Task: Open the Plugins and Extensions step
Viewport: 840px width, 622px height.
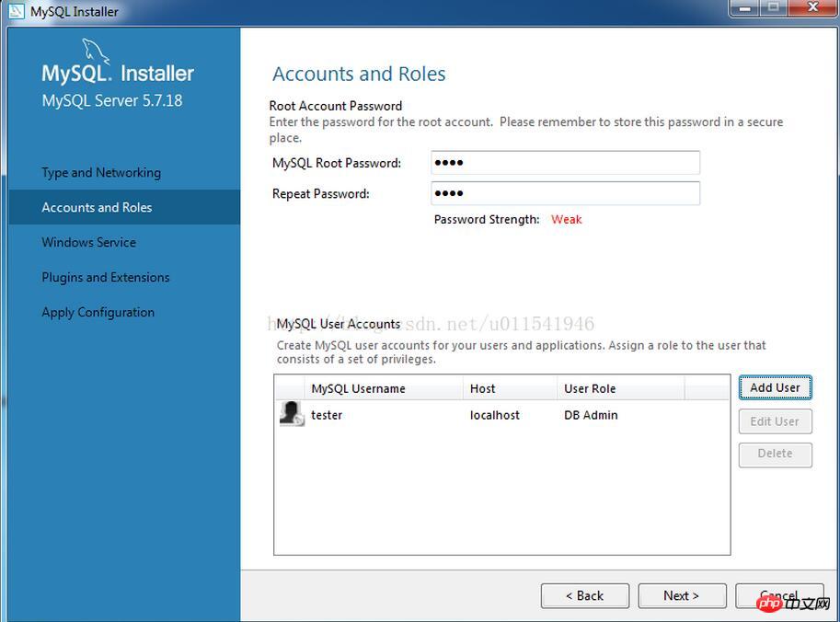Action: [106, 278]
